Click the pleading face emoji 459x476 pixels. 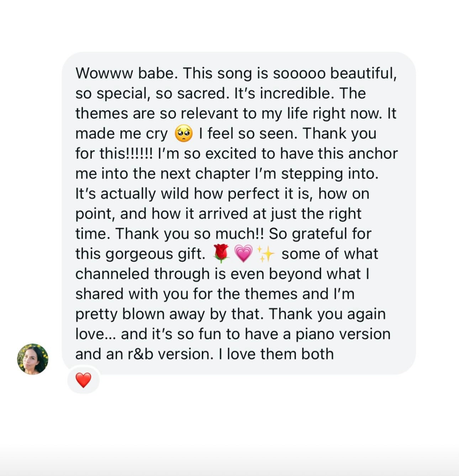(184, 134)
